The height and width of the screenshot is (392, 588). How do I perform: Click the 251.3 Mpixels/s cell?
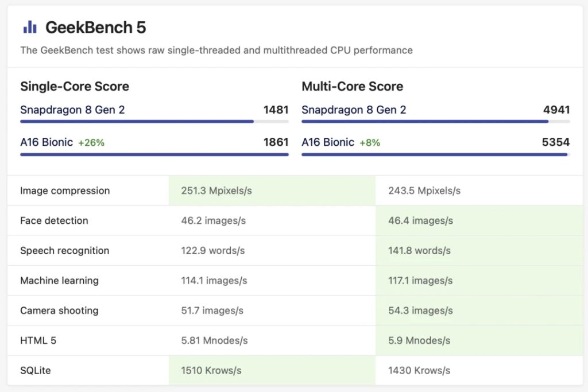[x=272, y=191]
